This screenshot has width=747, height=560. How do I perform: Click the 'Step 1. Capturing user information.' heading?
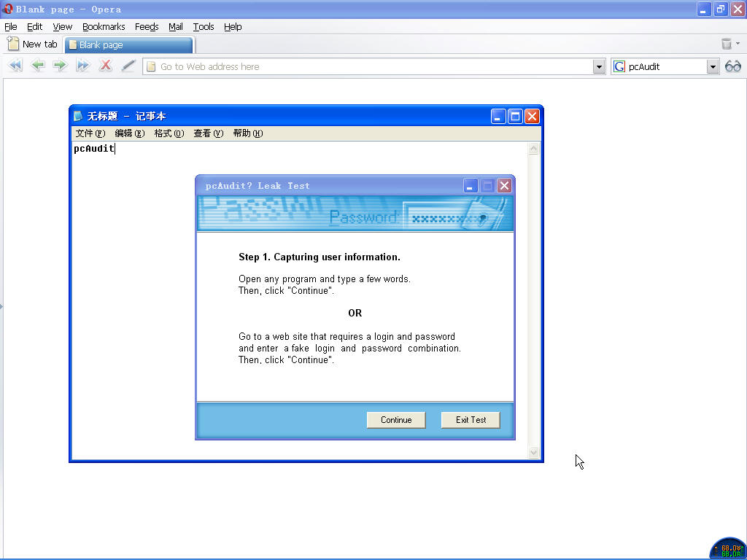tap(320, 257)
